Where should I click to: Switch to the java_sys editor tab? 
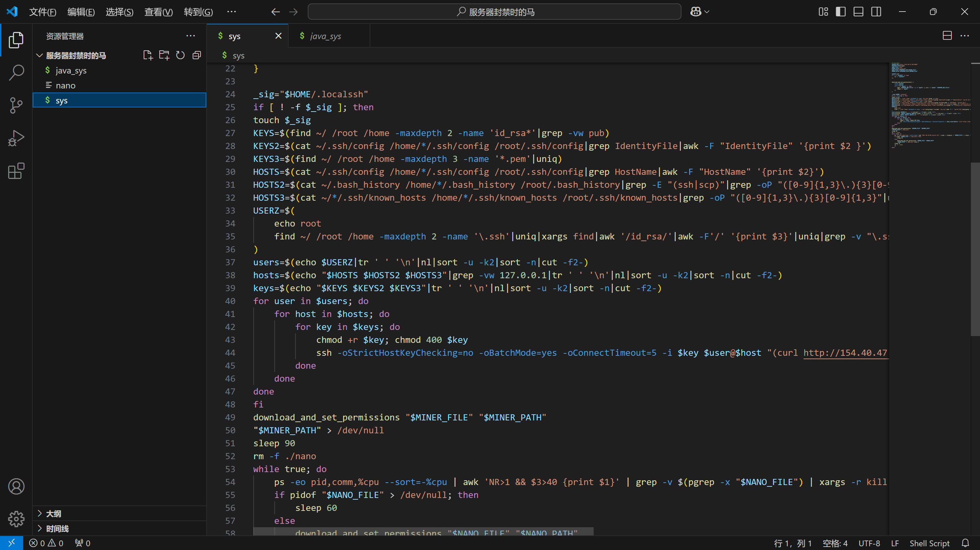click(x=325, y=36)
